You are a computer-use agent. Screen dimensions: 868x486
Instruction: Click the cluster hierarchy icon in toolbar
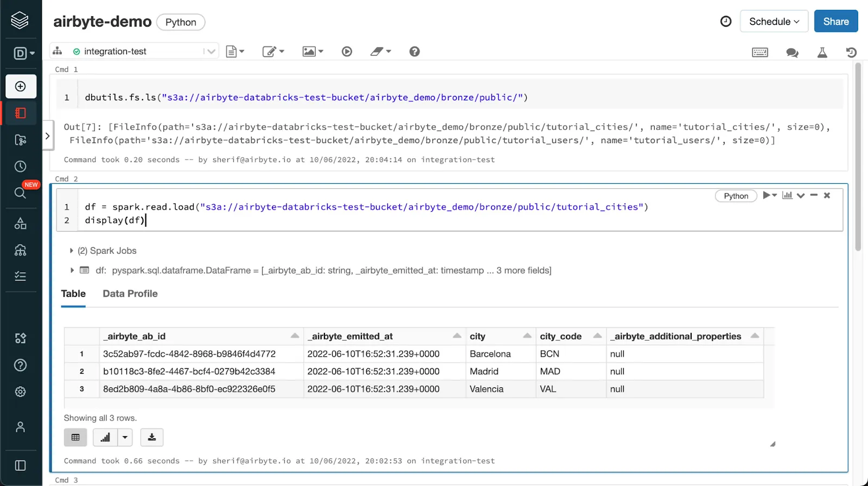tap(57, 51)
